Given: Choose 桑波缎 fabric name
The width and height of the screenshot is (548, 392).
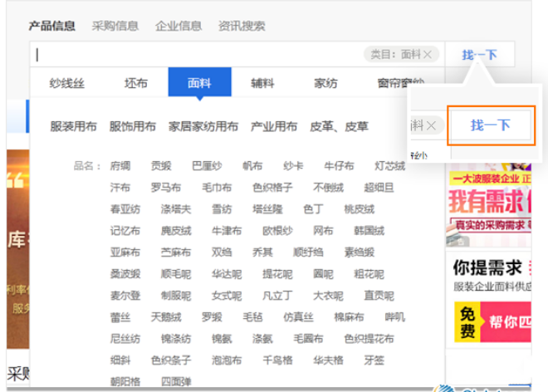Looking at the screenshot, I should pos(125,274).
